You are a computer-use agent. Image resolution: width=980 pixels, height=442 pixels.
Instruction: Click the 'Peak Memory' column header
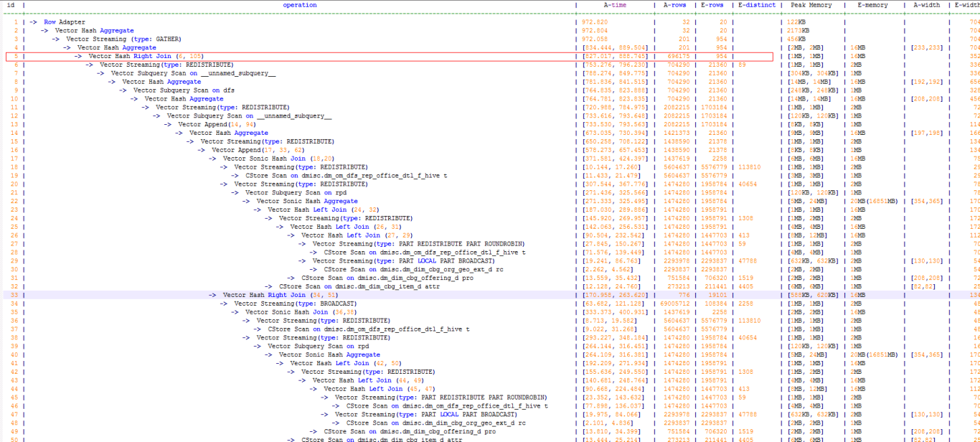click(811, 5)
